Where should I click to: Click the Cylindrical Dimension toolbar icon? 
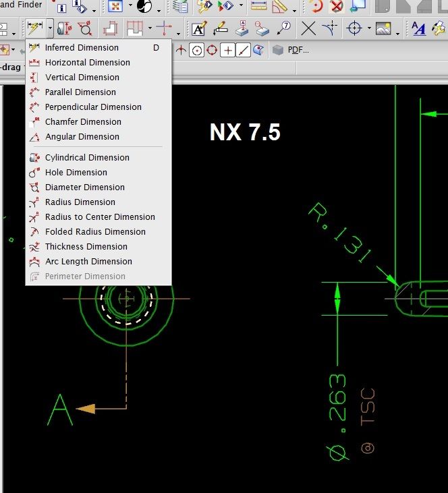pos(65,28)
